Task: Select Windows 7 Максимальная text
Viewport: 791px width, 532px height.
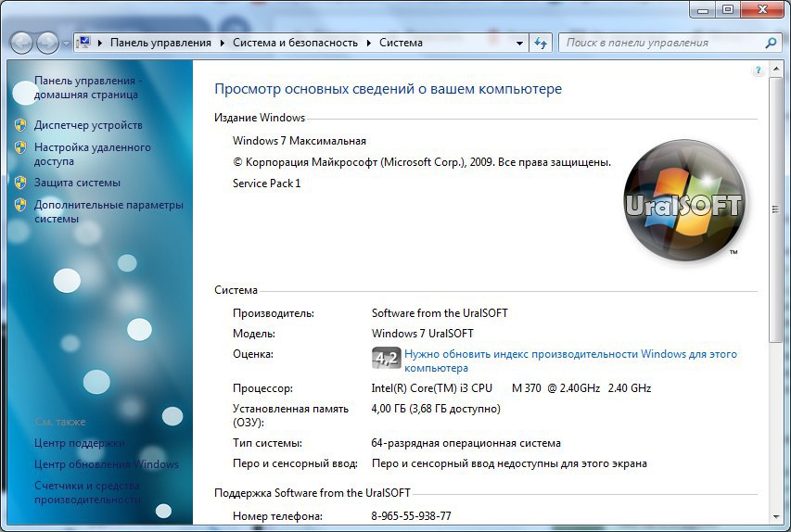Action: 300,141
